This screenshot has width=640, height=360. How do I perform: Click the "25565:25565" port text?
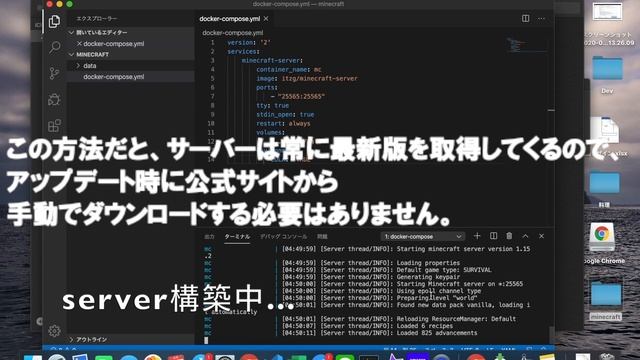point(301,96)
